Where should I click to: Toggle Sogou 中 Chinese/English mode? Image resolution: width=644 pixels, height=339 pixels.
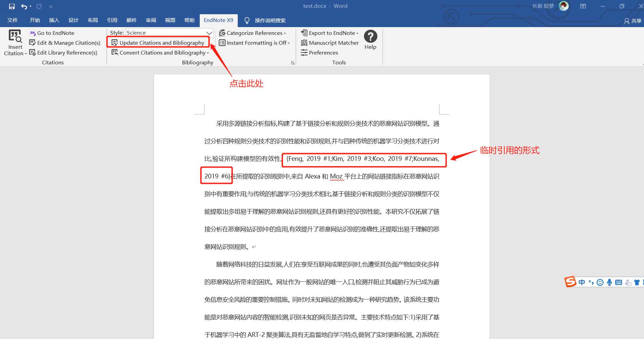[582, 282]
